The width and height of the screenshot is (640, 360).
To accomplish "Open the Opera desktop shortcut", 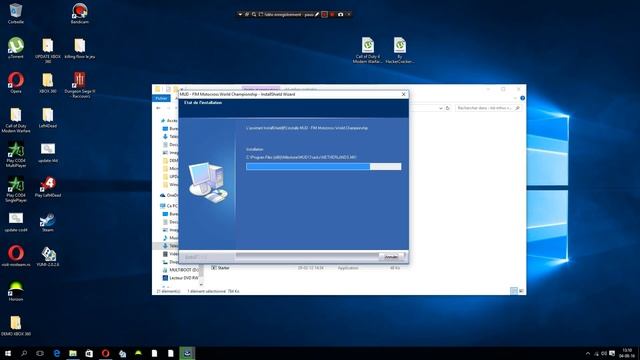I will coord(16,82).
